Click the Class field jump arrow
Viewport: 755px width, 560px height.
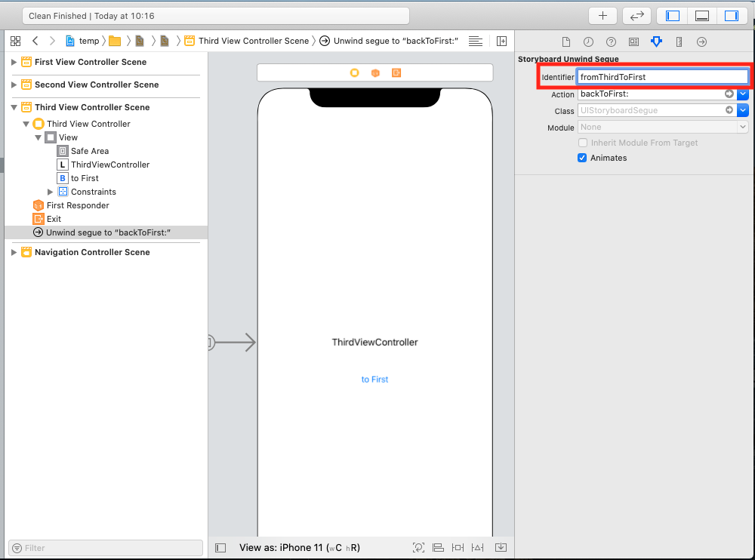729,110
